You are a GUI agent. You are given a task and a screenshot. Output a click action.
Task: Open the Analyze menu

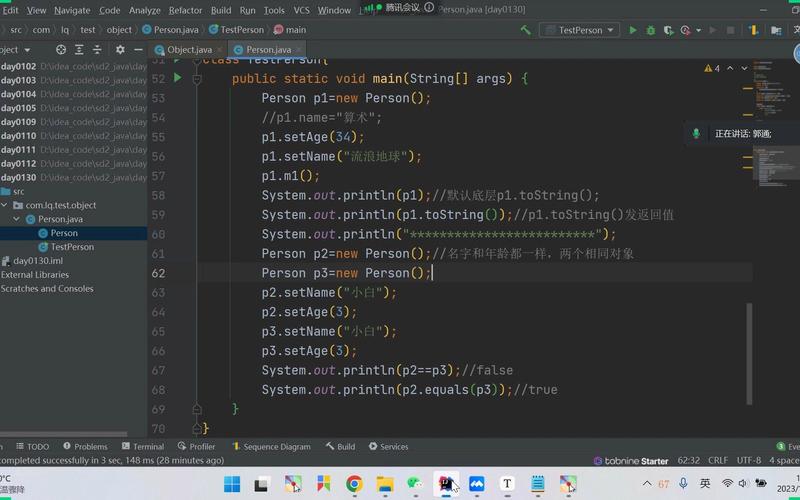tap(144, 10)
